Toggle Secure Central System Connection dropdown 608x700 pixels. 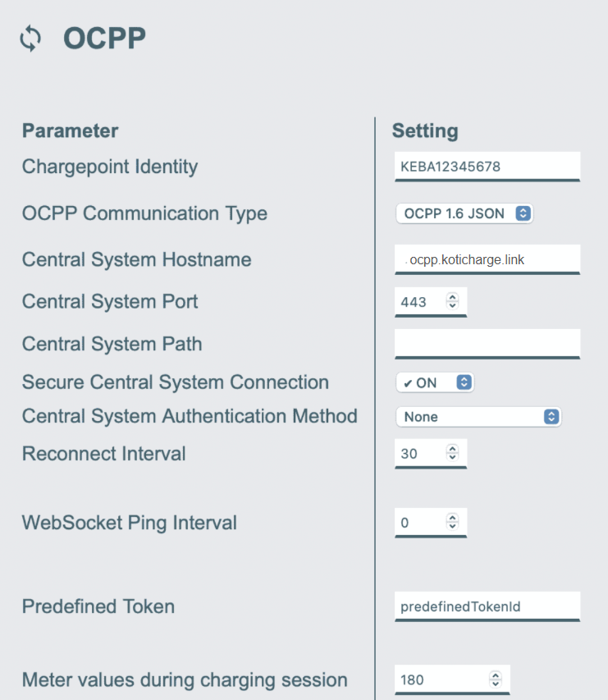(x=435, y=382)
